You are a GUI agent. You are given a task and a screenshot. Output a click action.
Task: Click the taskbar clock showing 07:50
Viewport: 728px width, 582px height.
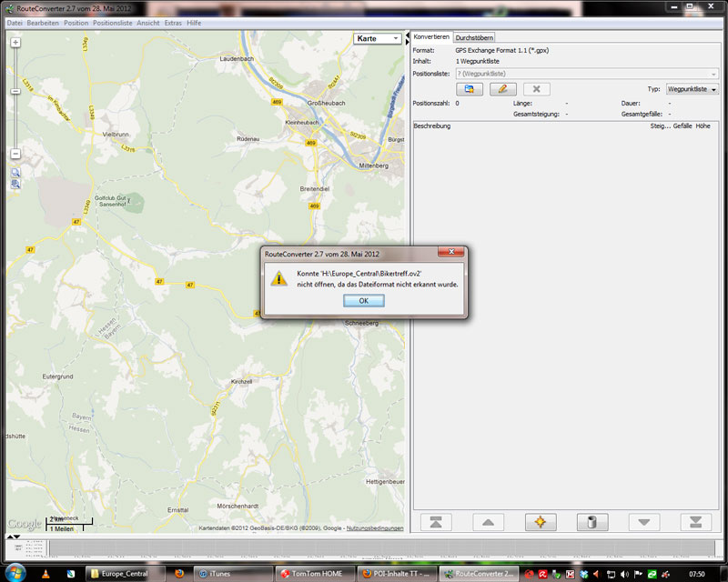(x=696, y=574)
